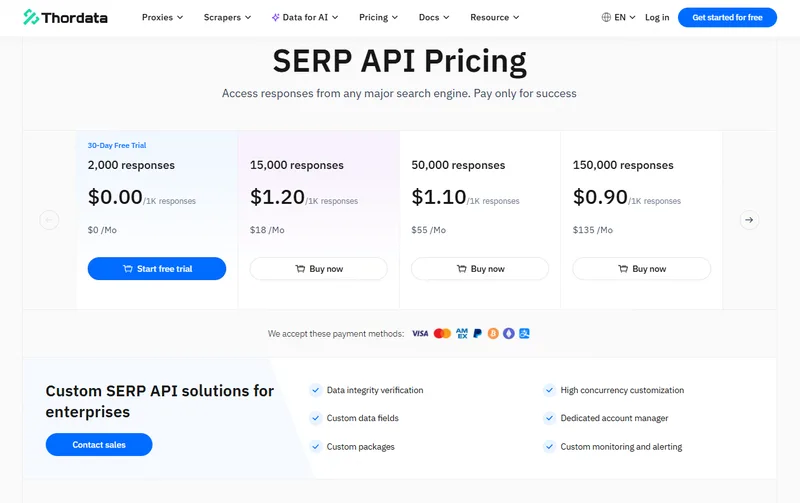This screenshot has width=800, height=503.
Task: Expand the Scrapers chevron arrow
Action: pos(248,17)
